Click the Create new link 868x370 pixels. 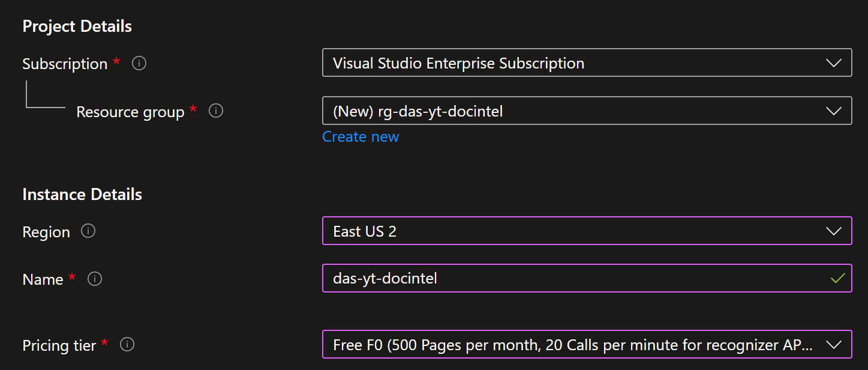(x=360, y=136)
